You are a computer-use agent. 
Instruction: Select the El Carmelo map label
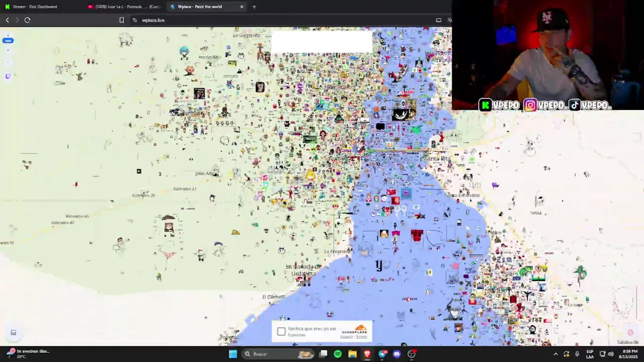pyautogui.click(x=273, y=297)
